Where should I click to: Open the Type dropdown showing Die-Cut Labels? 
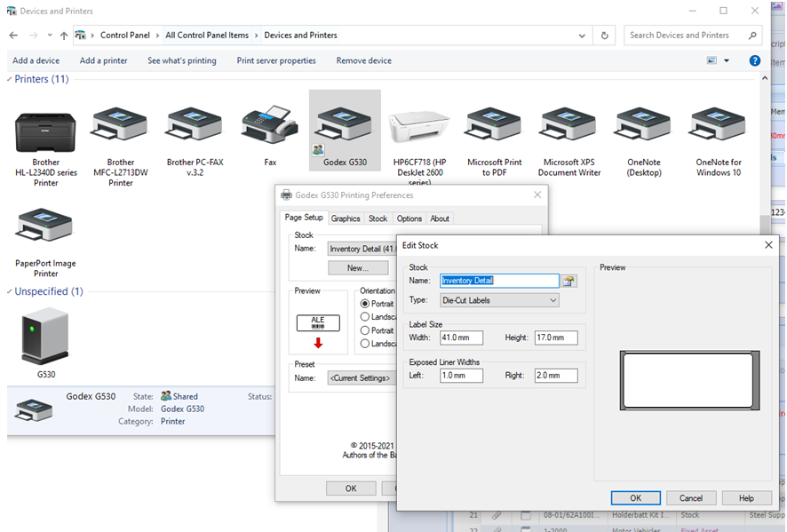pos(499,300)
